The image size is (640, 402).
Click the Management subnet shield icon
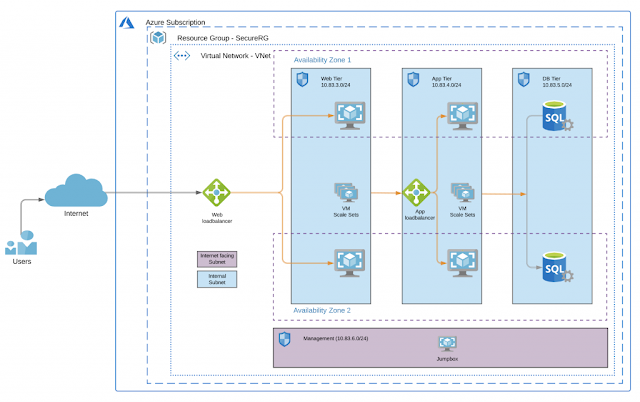(284, 339)
